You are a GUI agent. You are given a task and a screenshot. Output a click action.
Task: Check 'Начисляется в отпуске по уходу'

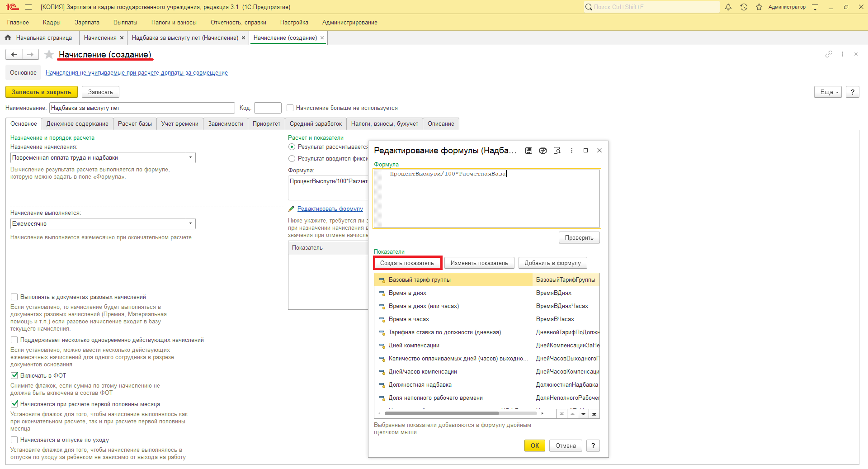point(14,440)
